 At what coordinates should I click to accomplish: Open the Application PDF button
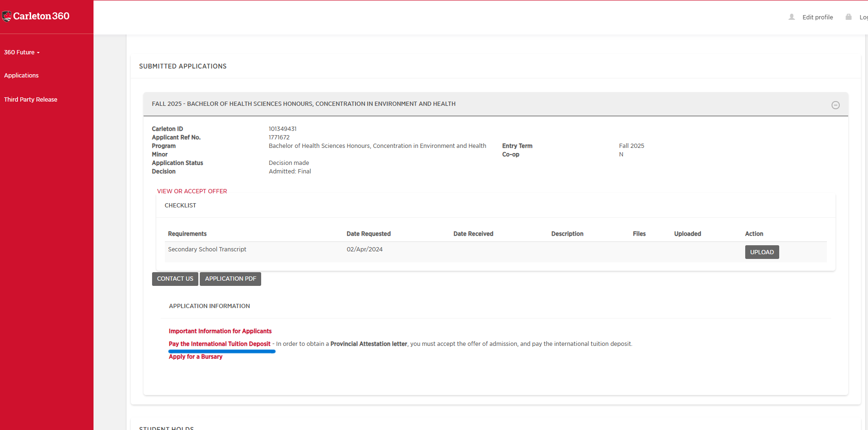230,279
